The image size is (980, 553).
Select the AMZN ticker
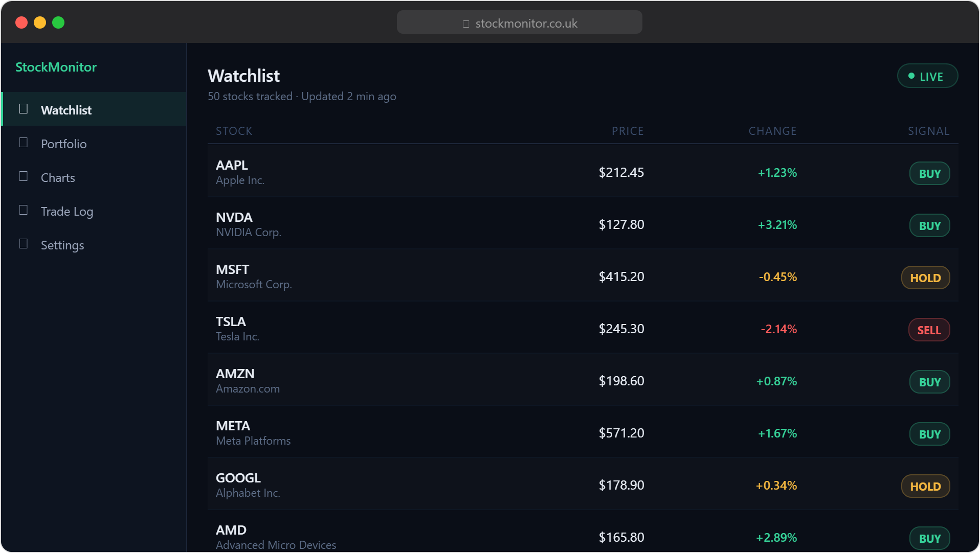tap(235, 374)
